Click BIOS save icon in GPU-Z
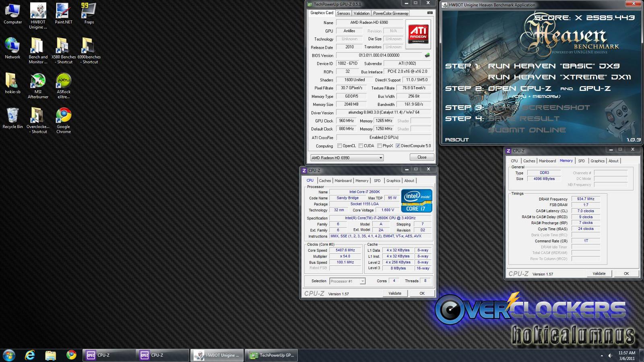 [x=427, y=55]
